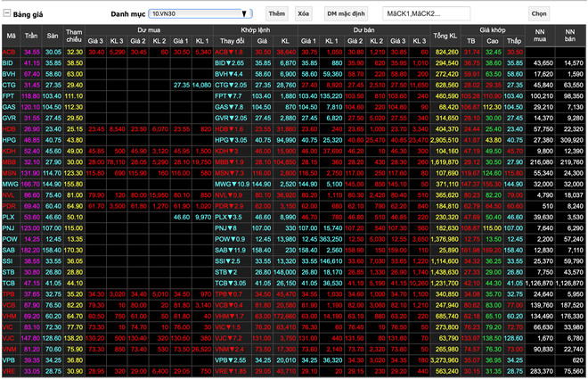Click the Tổng KL column header
Screen dimensions: 588x380
point(445,37)
